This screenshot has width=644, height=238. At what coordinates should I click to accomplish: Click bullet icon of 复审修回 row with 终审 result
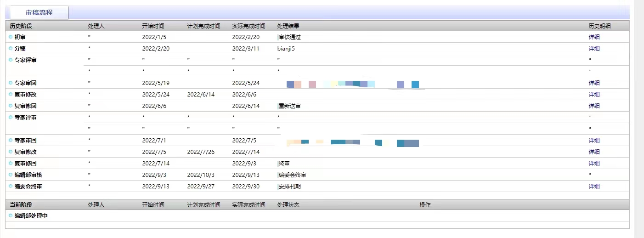coord(11,163)
